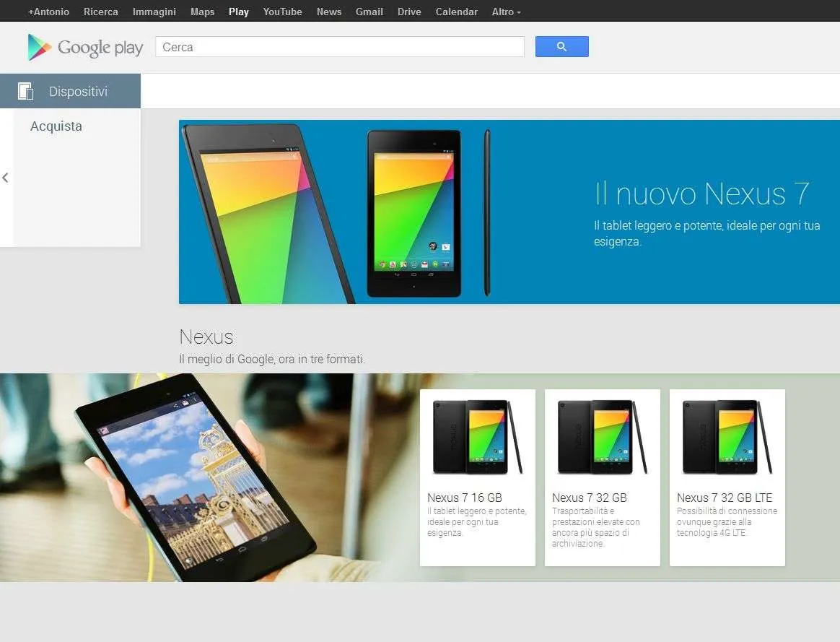The width and height of the screenshot is (840, 642).
Task: Open Gmail from the top navigation bar
Action: (369, 12)
